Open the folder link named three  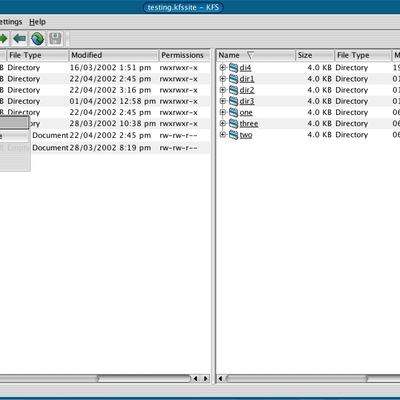[x=249, y=124]
